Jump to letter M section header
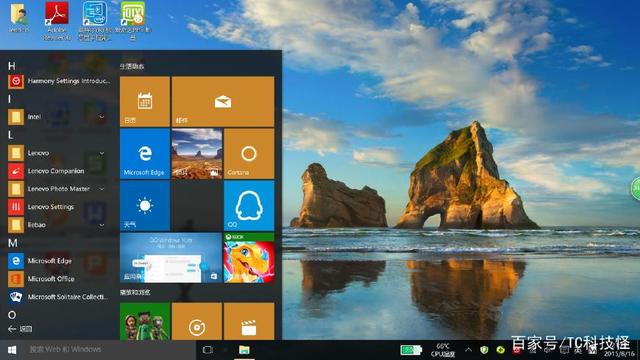640x360 pixels. (13, 243)
